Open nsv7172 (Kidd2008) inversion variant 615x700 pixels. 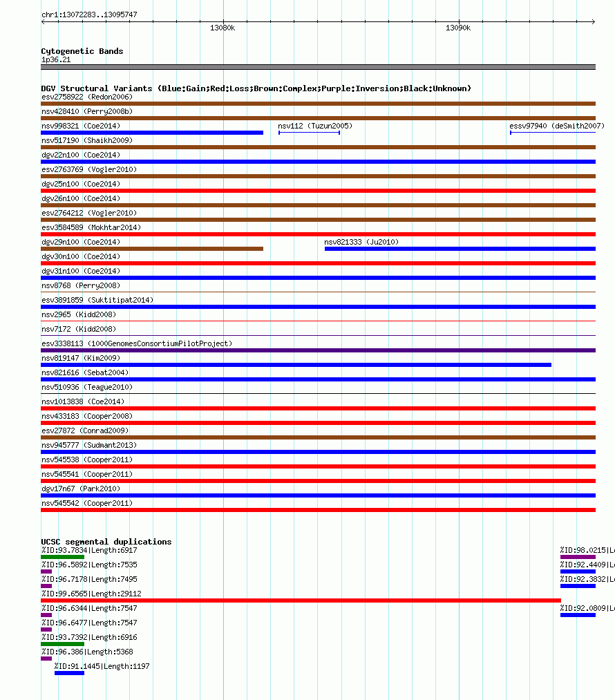79,329
